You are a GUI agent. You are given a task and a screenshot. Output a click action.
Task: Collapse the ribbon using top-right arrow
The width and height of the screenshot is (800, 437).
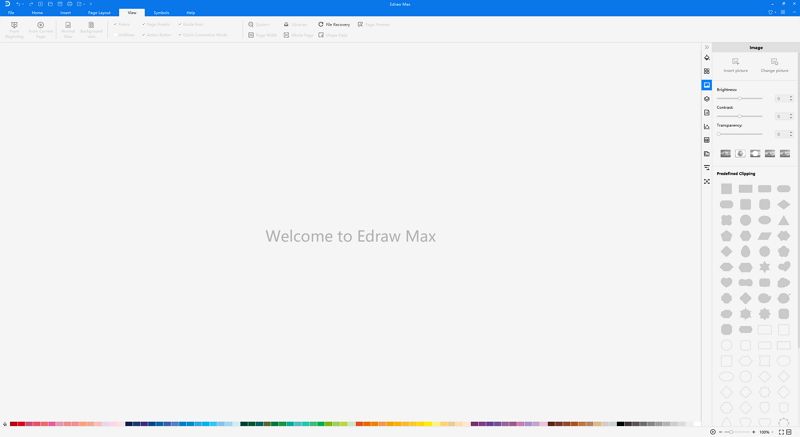(x=794, y=12)
